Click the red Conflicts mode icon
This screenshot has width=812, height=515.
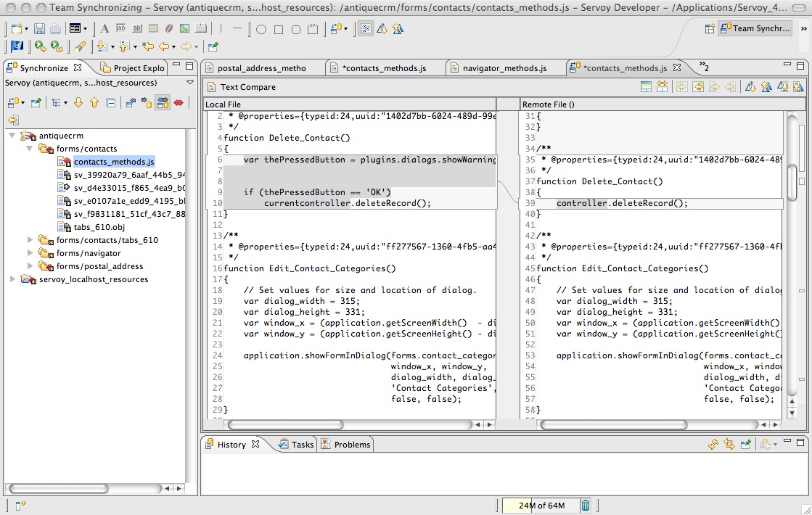click(x=179, y=103)
